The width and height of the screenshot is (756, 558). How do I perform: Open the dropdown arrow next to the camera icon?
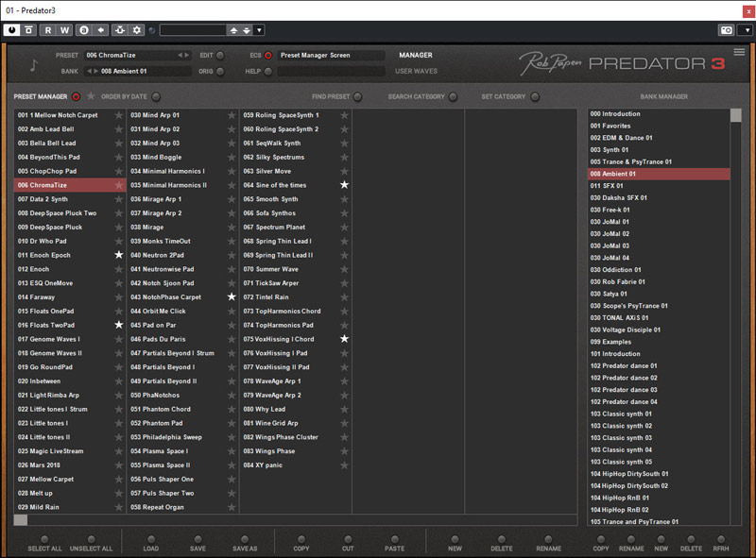pyautogui.click(x=746, y=30)
